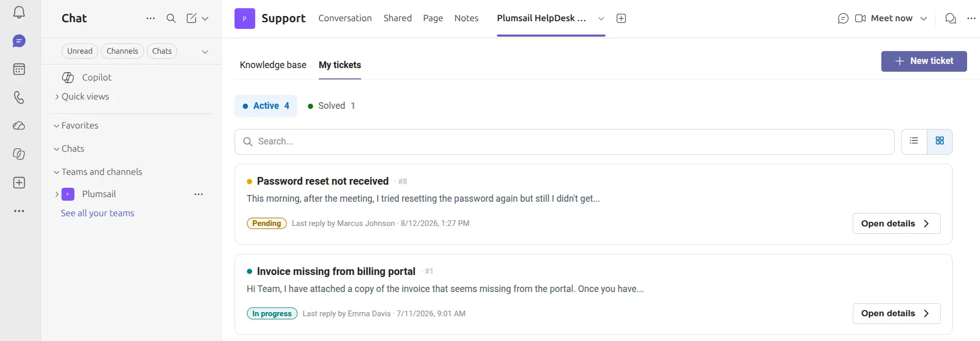Click the ticket Search field
The image size is (980, 341).
[x=565, y=142]
